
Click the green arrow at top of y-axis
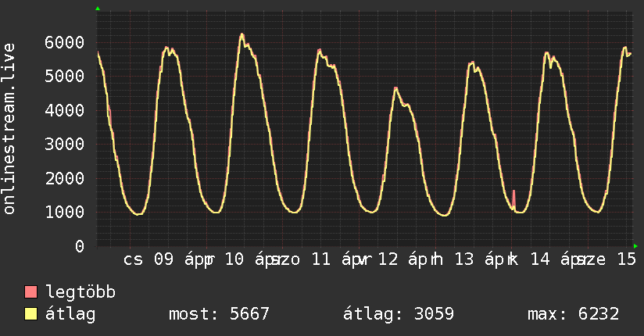tap(98, 9)
